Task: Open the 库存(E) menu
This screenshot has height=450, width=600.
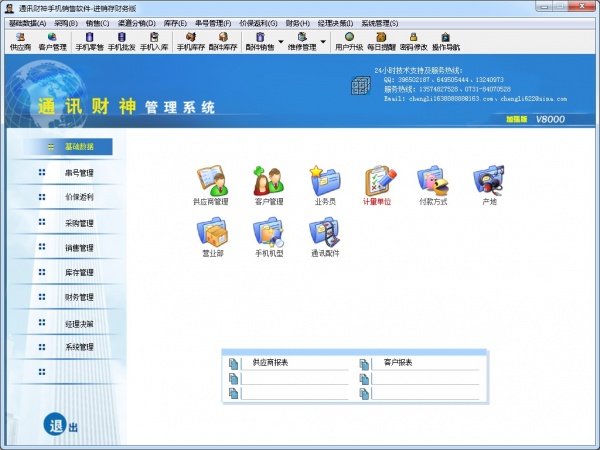Action: coord(175,23)
